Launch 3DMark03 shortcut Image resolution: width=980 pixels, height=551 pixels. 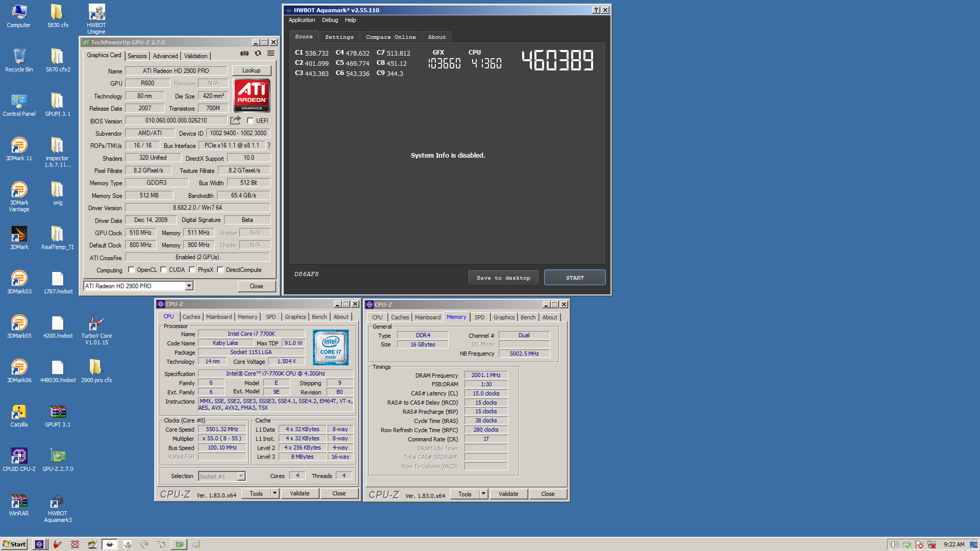coord(19,282)
